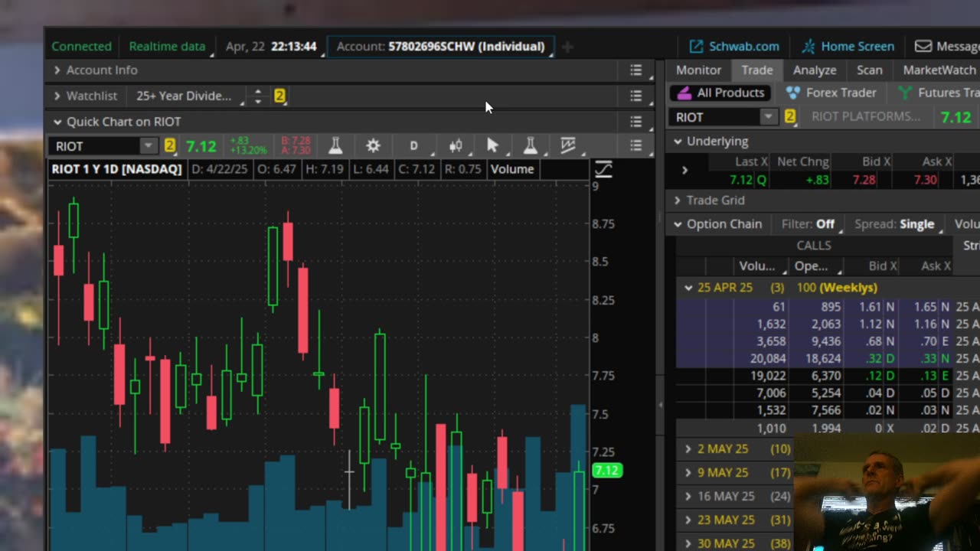The image size is (980, 551).
Task: Open the Quick Chart symbol dropdown arrow
Action: point(148,145)
